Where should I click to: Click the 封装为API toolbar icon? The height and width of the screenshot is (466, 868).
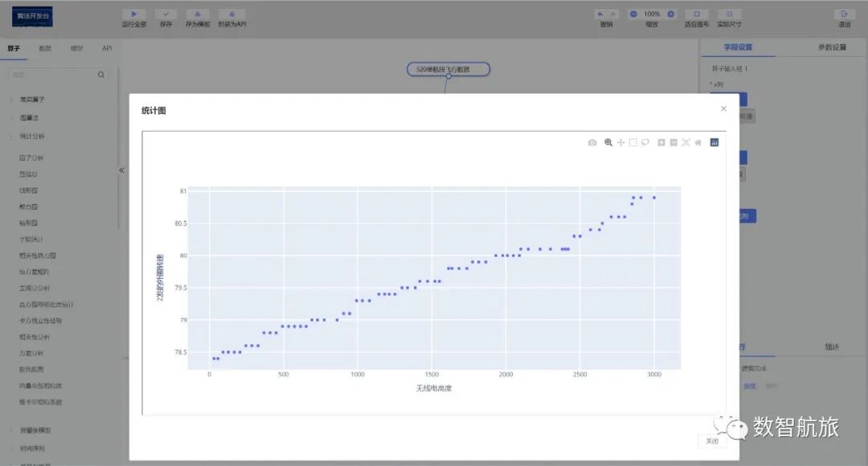pos(232,14)
